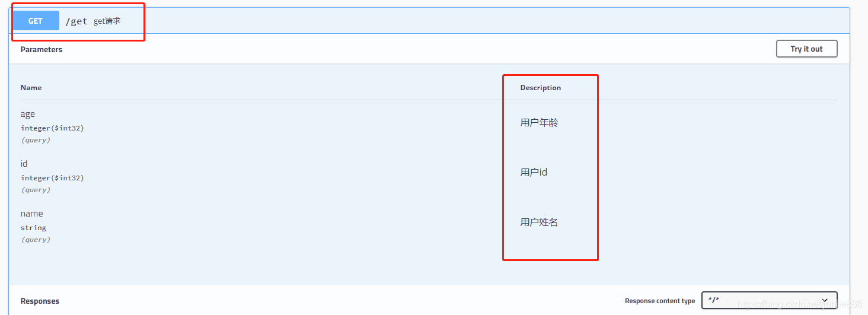868x315 pixels.
Task: Click the (query) label under id
Action: 36,190
